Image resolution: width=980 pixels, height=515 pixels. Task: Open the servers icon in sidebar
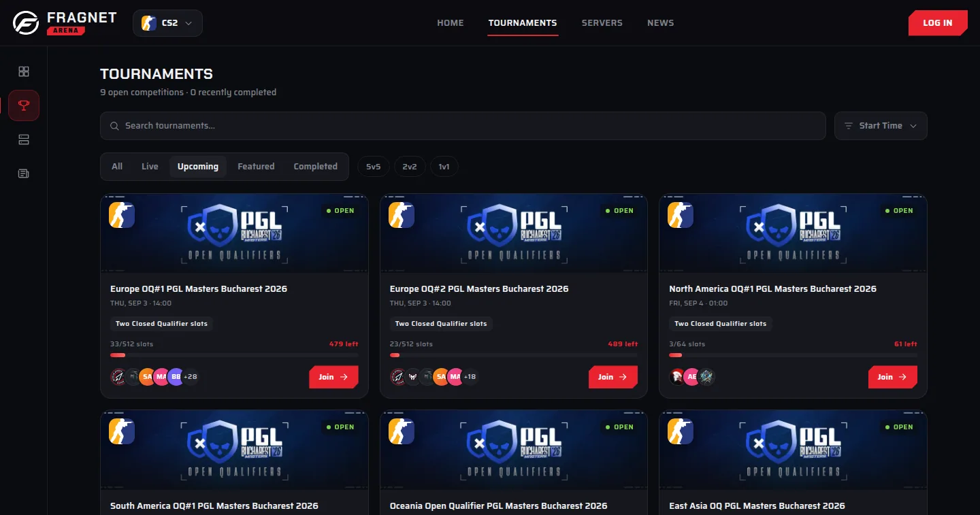[24, 139]
